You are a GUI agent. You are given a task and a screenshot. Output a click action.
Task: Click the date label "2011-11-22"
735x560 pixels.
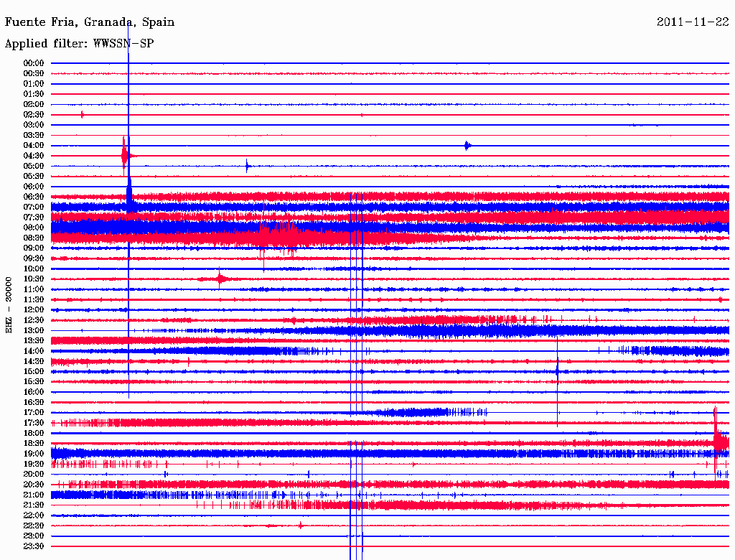(x=693, y=22)
